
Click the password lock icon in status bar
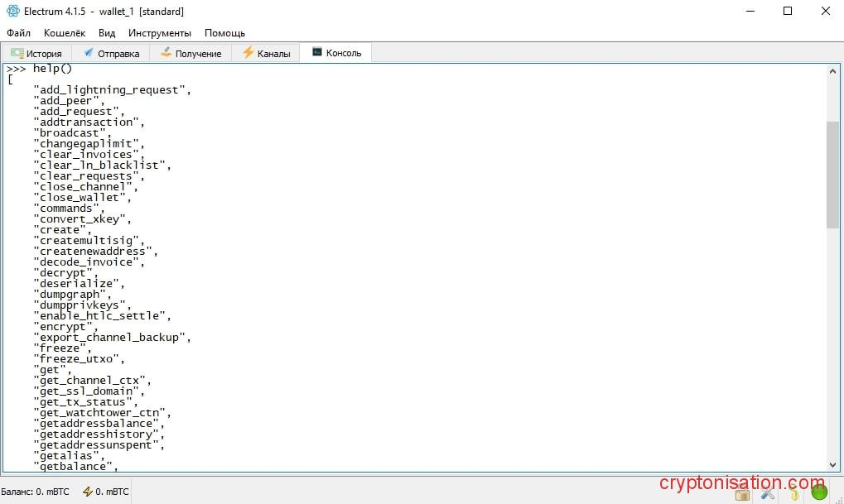(743, 493)
